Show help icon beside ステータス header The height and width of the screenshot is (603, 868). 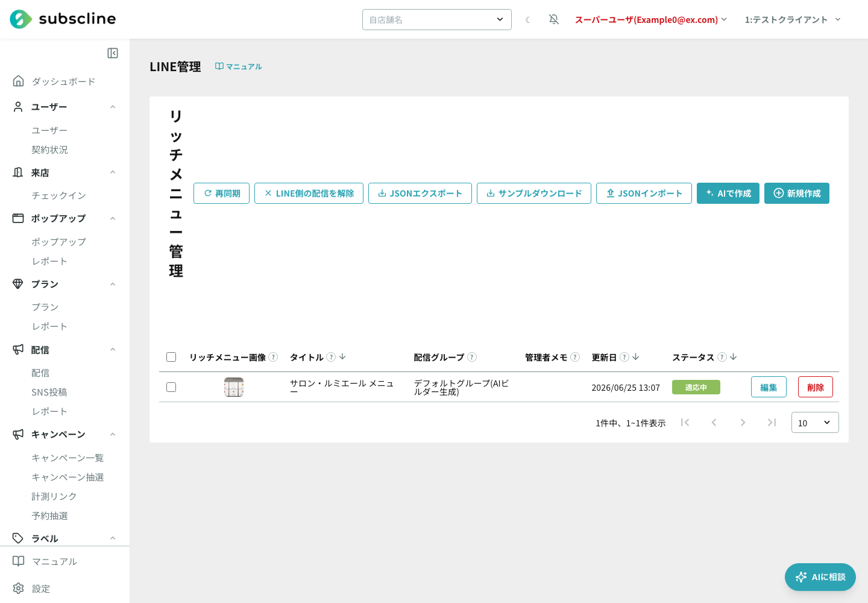722,357
